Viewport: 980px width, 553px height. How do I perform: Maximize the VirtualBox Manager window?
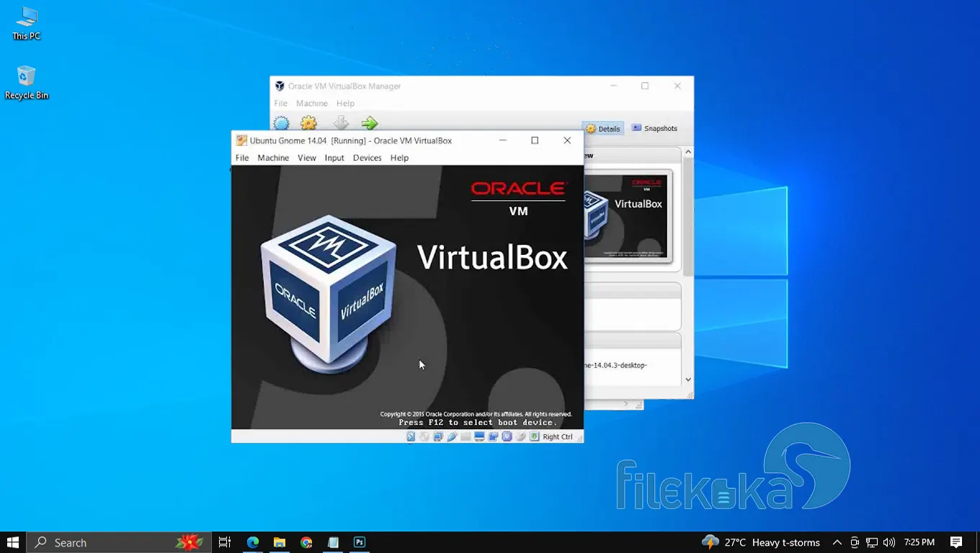(645, 86)
